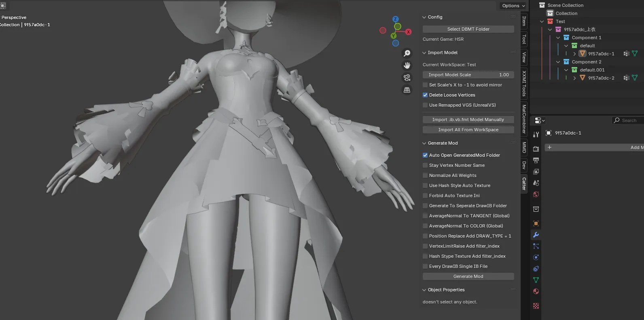Click Import .ib.vb.fmt Model Manually
This screenshot has width=644, height=320.
click(468, 120)
